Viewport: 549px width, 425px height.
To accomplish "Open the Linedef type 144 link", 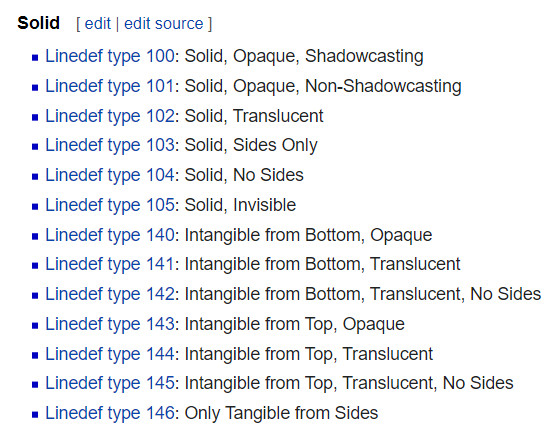I will point(110,354).
